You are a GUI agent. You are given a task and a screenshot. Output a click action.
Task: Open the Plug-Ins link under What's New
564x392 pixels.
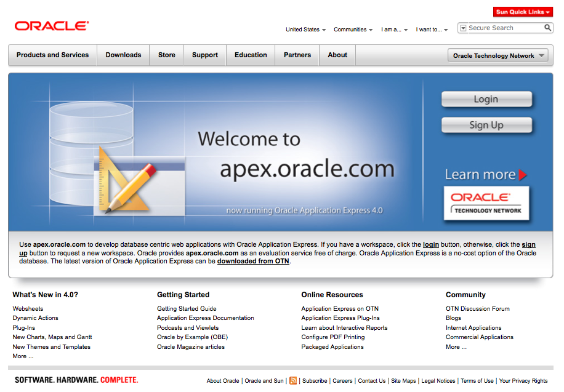tap(24, 327)
